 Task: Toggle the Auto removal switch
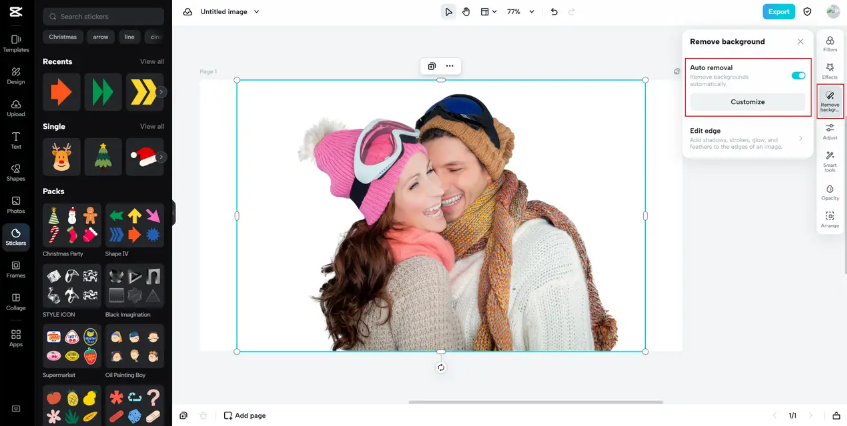pyautogui.click(x=798, y=76)
